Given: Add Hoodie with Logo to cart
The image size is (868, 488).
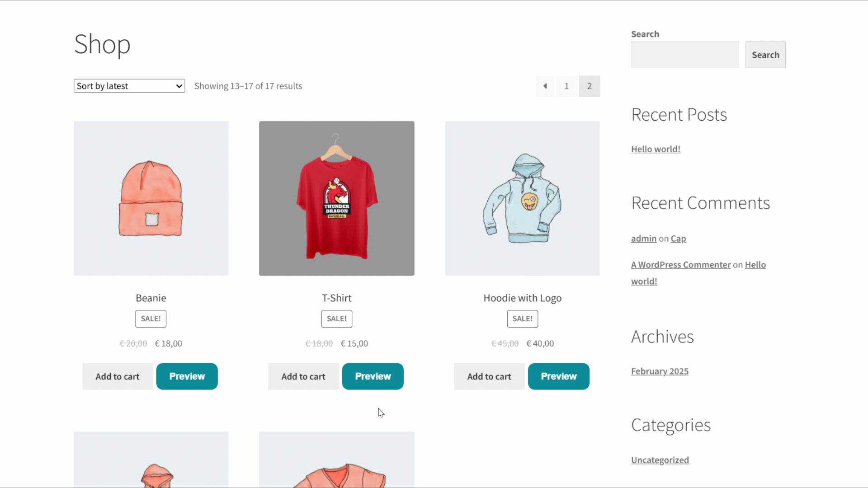Looking at the screenshot, I should [x=489, y=376].
